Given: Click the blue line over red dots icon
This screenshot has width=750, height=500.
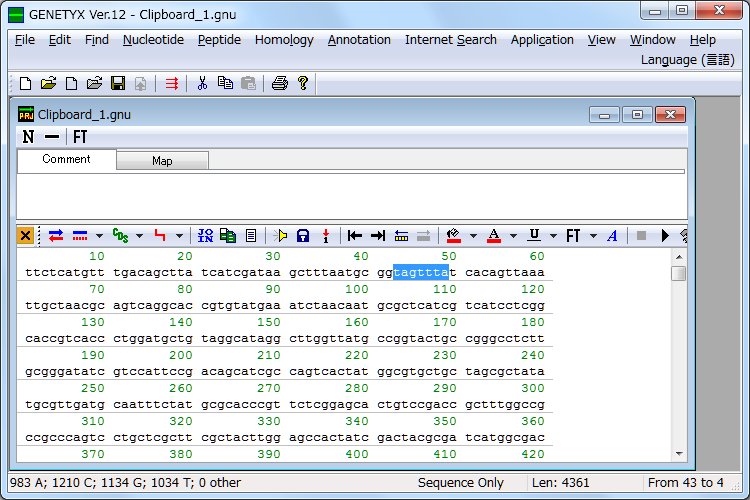Looking at the screenshot, I should 80,235.
